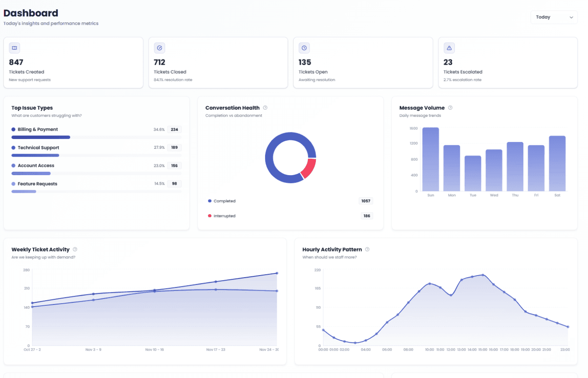Viewport: 588px width, 378px height.
Task: Open the Today date range dropdown
Action: click(554, 17)
